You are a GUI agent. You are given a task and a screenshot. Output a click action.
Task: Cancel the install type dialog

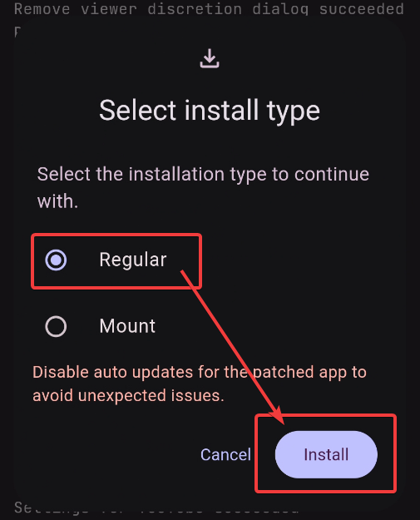[x=225, y=454]
